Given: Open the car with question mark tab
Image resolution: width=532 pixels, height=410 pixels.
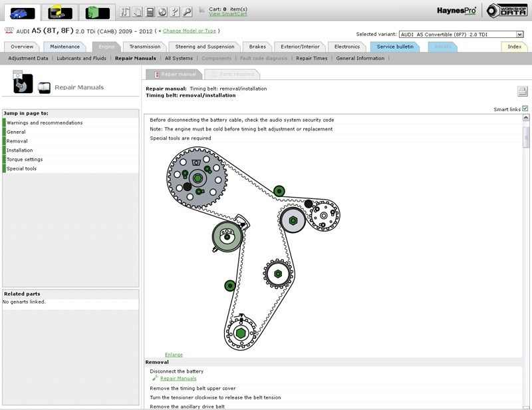Looking at the screenshot, I should point(60,13).
